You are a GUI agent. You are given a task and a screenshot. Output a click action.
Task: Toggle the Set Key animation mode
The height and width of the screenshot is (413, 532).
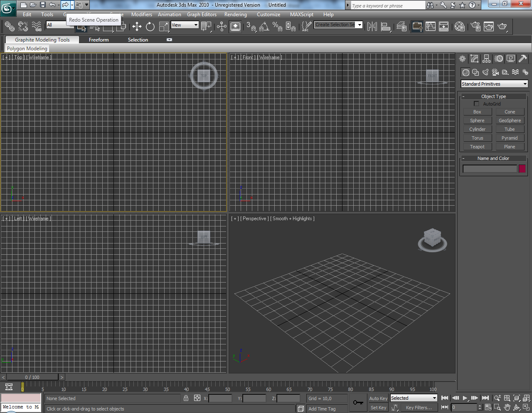(x=378, y=408)
